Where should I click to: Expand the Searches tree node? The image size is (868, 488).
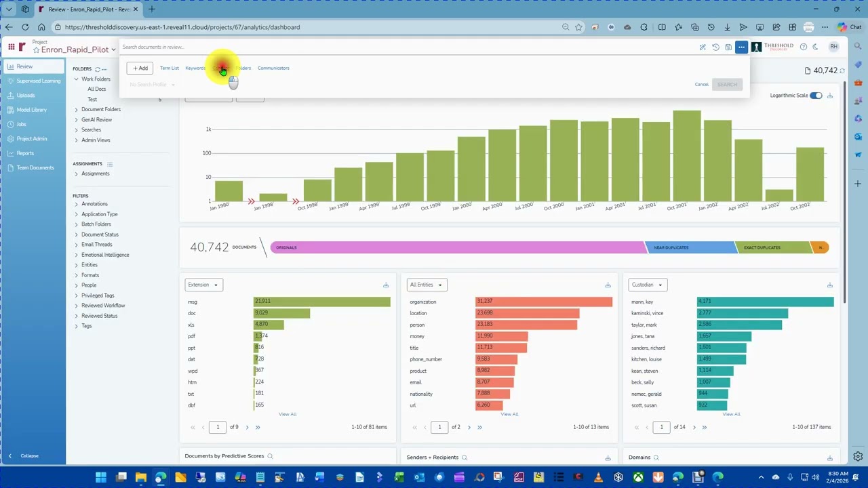coord(77,129)
